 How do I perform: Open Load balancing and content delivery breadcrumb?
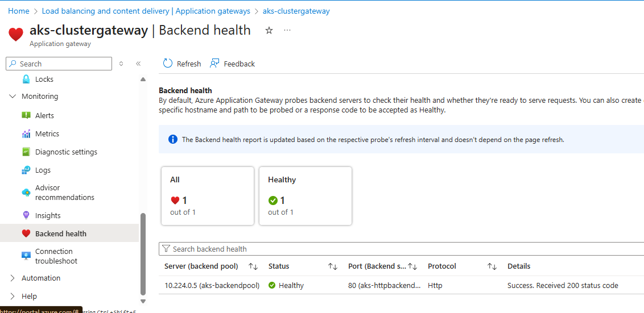(x=146, y=11)
